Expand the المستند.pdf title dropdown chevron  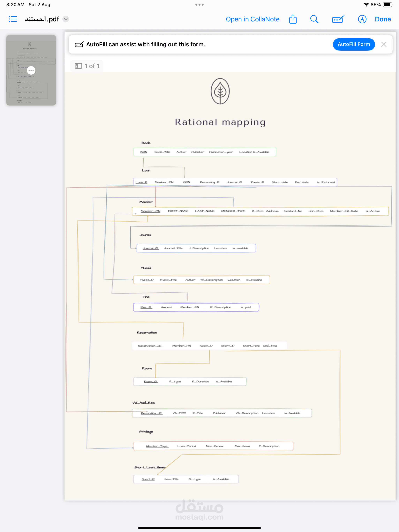[66, 19]
